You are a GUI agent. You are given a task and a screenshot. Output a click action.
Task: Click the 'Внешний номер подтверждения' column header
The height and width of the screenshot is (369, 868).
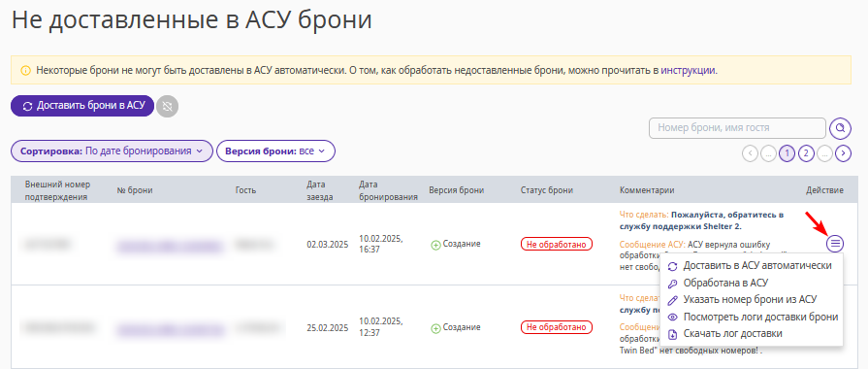(57, 190)
